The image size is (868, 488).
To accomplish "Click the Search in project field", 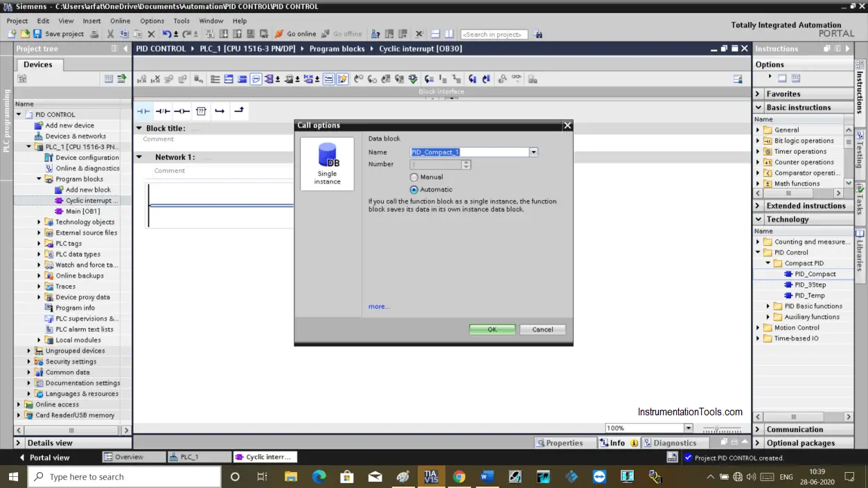I will pyautogui.click(x=494, y=34).
